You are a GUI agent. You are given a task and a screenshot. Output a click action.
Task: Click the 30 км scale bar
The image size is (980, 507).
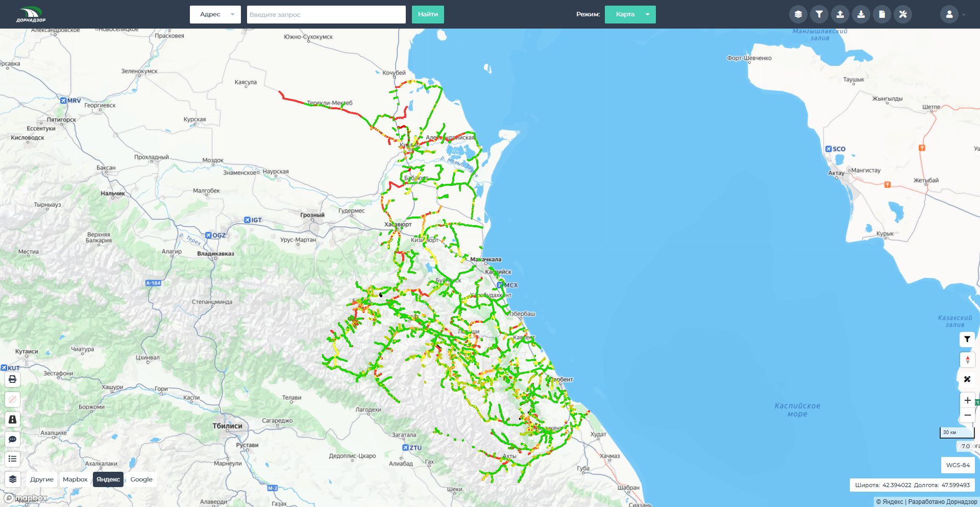(957, 433)
